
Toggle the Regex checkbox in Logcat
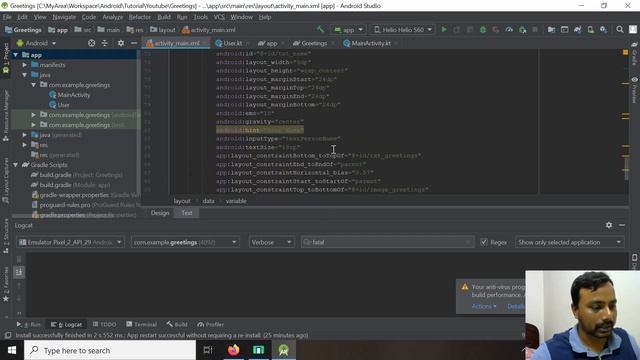[x=484, y=242]
